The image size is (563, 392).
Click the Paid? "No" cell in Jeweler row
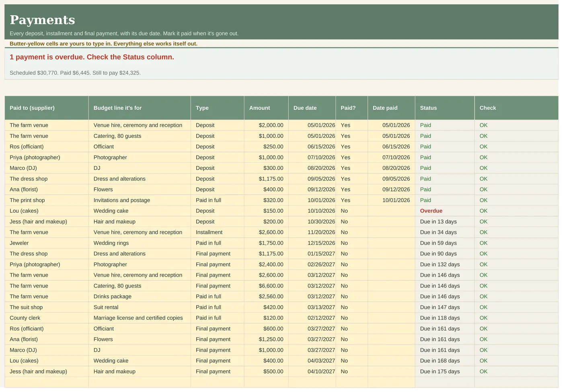351,243
